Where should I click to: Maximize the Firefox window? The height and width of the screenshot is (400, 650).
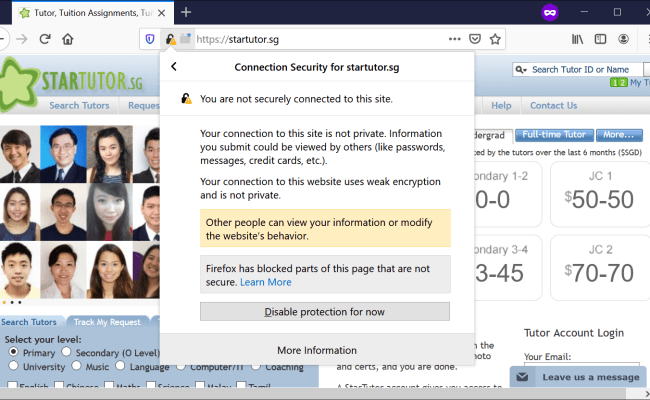(x=617, y=12)
